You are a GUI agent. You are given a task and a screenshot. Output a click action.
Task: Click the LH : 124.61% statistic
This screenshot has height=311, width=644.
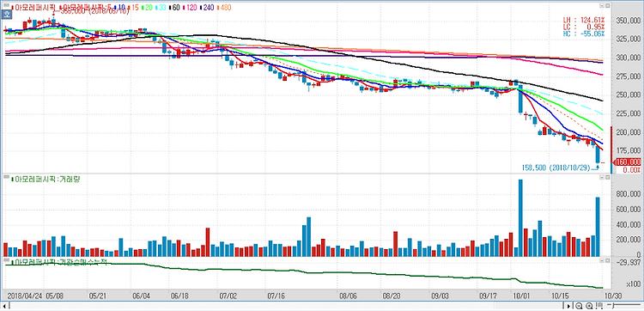pyautogui.click(x=585, y=20)
